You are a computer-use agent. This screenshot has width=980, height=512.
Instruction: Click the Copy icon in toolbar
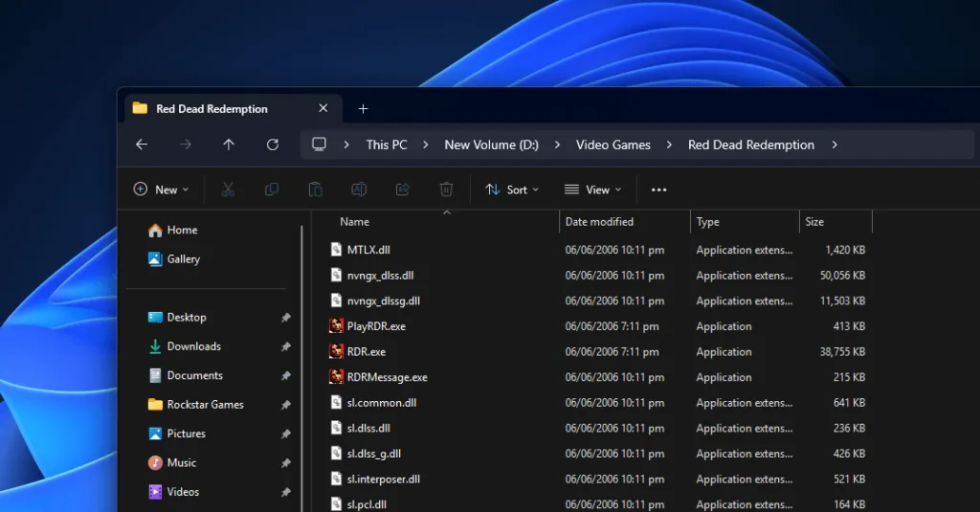click(272, 189)
